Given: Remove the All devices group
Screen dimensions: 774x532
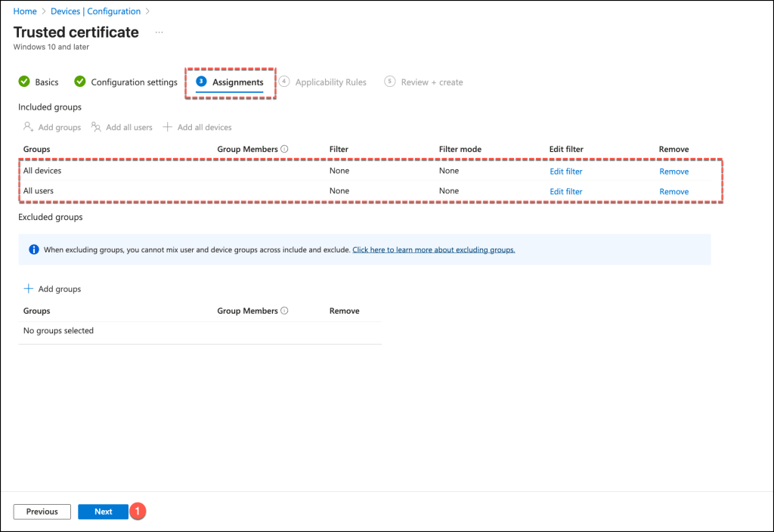Looking at the screenshot, I should pos(673,172).
